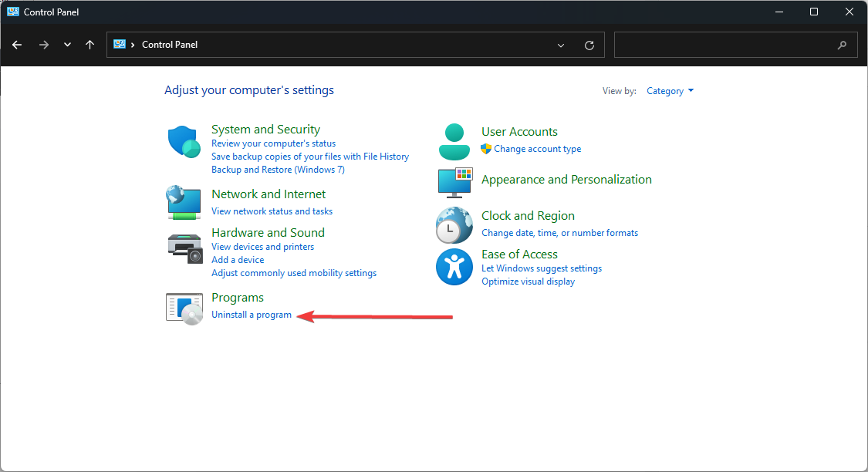Click View network status and tasks
The width and height of the screenshot is (868, 472).
(272, 211)
